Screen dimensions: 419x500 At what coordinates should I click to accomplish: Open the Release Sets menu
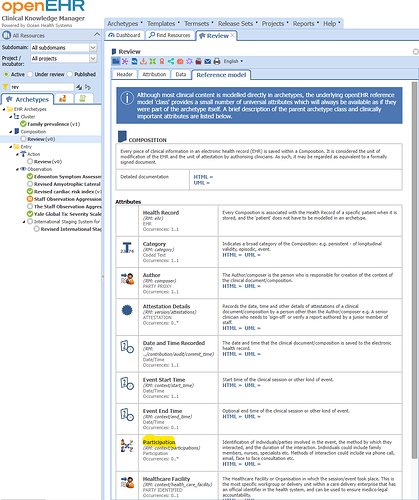(x=238, y=24)
